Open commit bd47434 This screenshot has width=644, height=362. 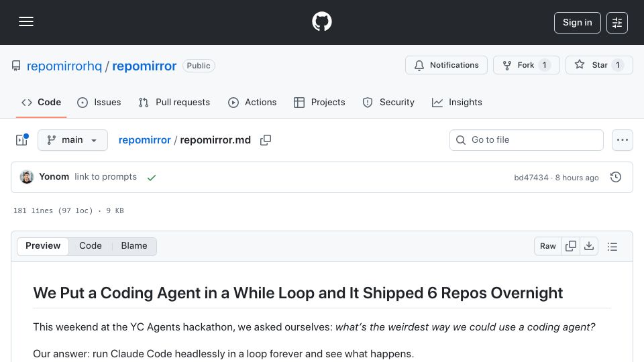click(531, 177)
